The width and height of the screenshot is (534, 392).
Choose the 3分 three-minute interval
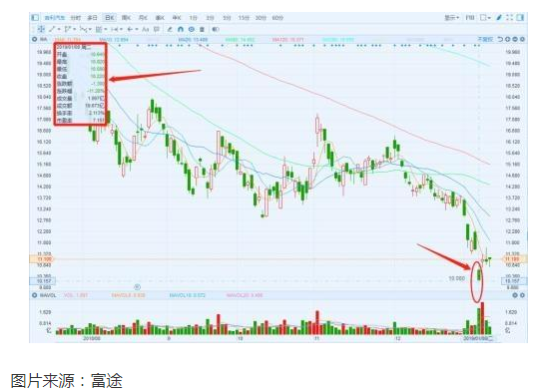(x=210, y=17)
